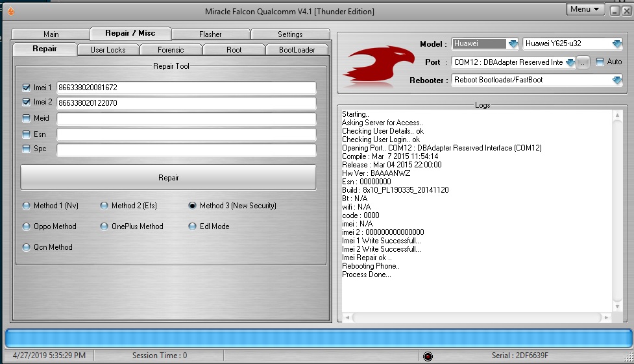Image resolution: width=634 pixels, height=364 pixels.
Task: Open the Menu dropdown
Action: click(x=585, y=9)
